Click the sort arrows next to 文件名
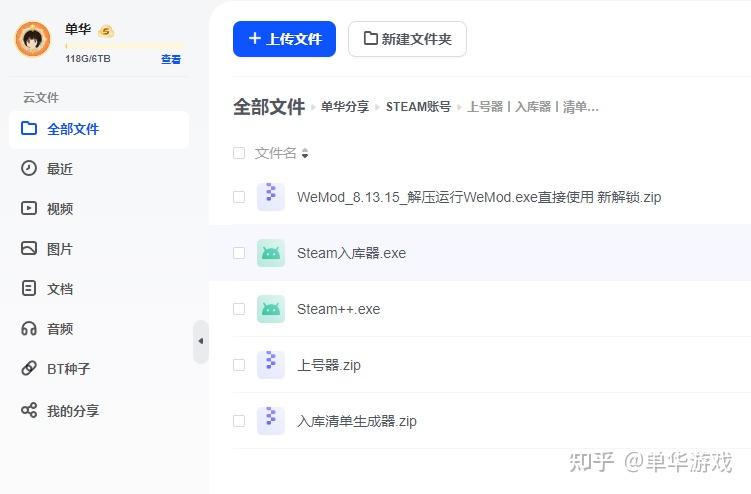The width and height of the screenshot is (751, 494). tap(305, 153)
